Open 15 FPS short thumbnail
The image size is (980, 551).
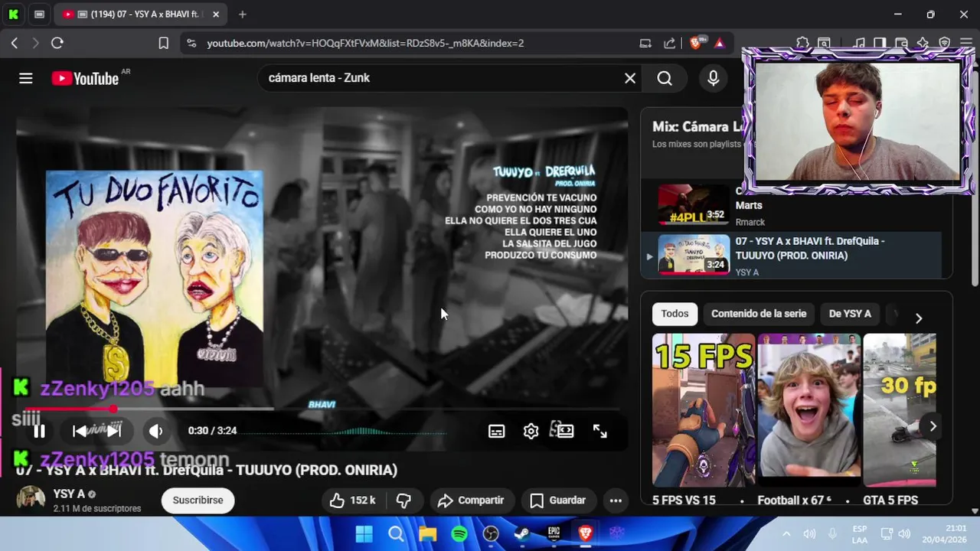(x=704, y=409)
